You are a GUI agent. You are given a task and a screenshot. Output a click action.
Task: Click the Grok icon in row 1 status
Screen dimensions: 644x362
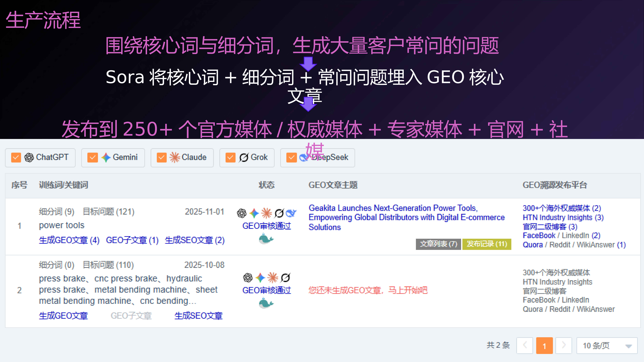tap(279, 213)
